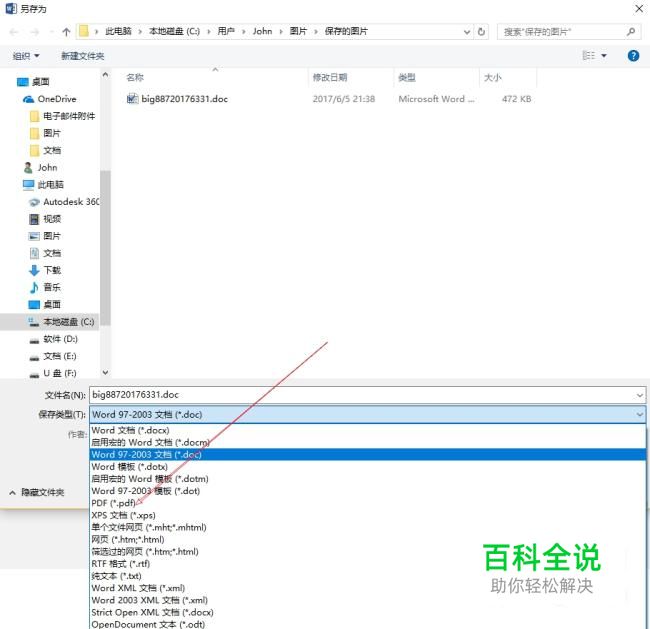Click 用户 in address breadcrumb

coord(226,32)
